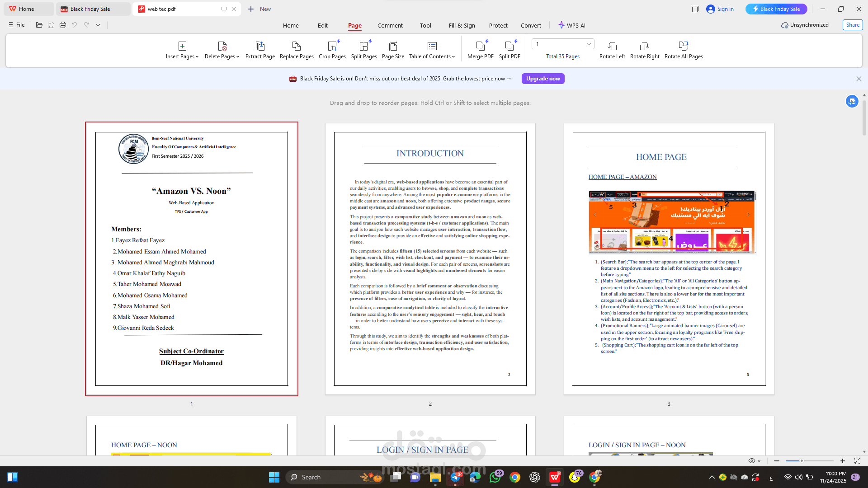868x488 pixels.
Task: Click the Extract Page icon
Action: pos(260,46)
